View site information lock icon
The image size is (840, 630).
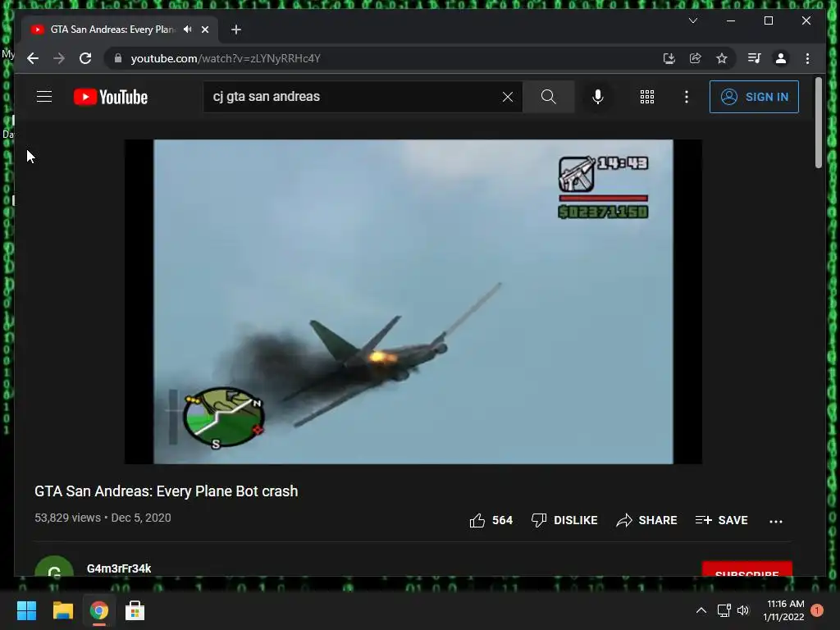[x=118, y=58]
